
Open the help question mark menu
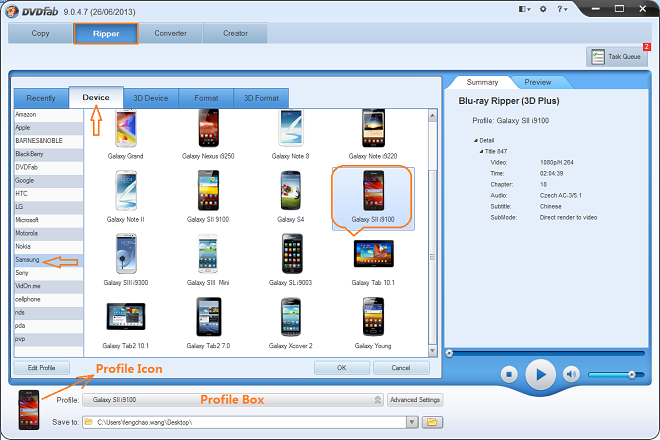[562, 9]
